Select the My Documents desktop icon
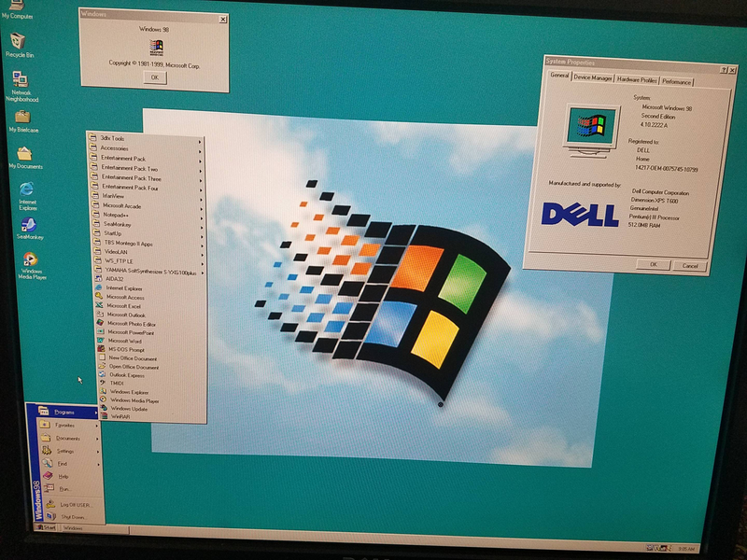 click(x=25, y=158)
